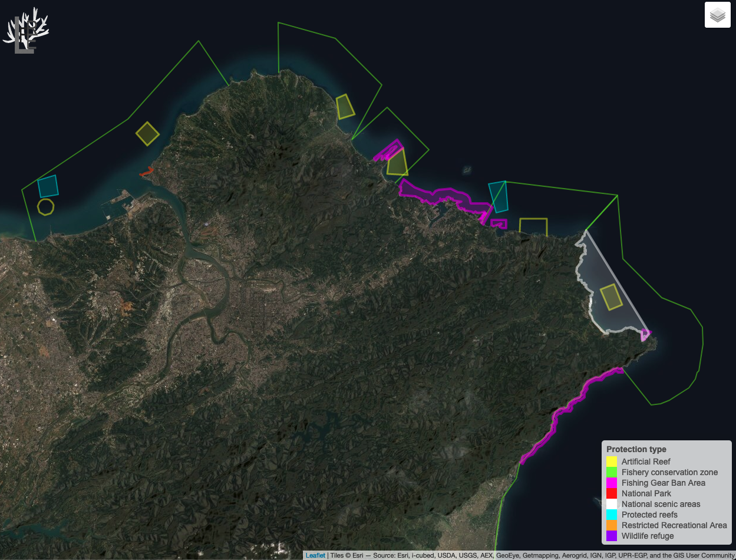
Task: Open the Leaflet attribution link
Action: coord(315,555)
